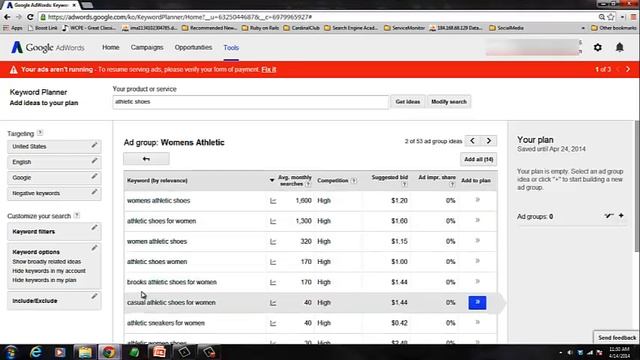The height and width of the screenshot is (360, 640).
Task: Sort by Avg. monthly searches column
Action: click(295, 180)
